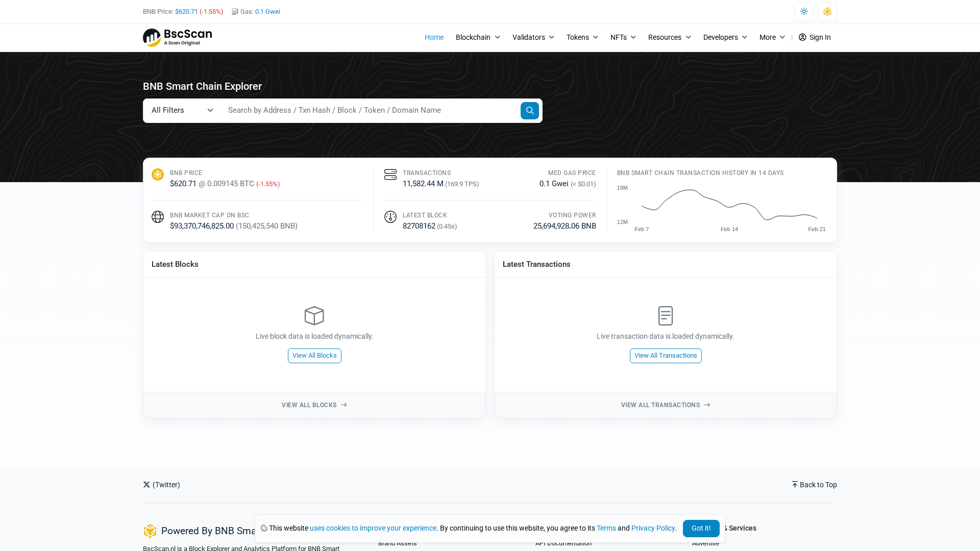The width and height of the screenshot is (980, 551).
Task: Click the BscScan logo
Action: coord(177,37)
